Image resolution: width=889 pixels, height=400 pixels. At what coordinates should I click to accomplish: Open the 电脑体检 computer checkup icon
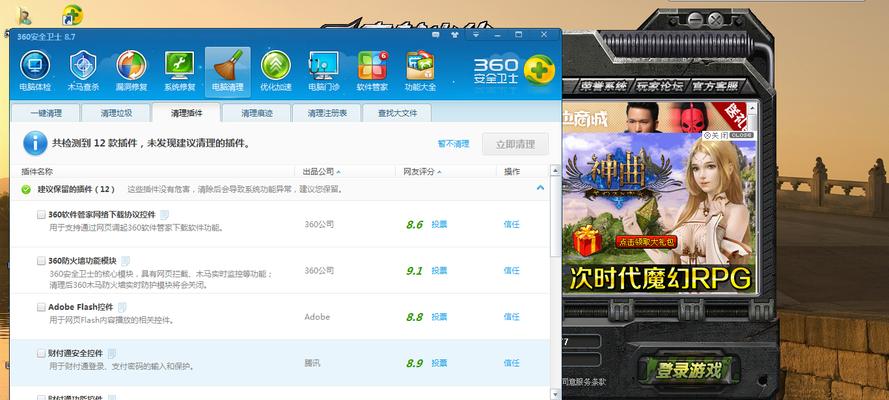[35, 71]
